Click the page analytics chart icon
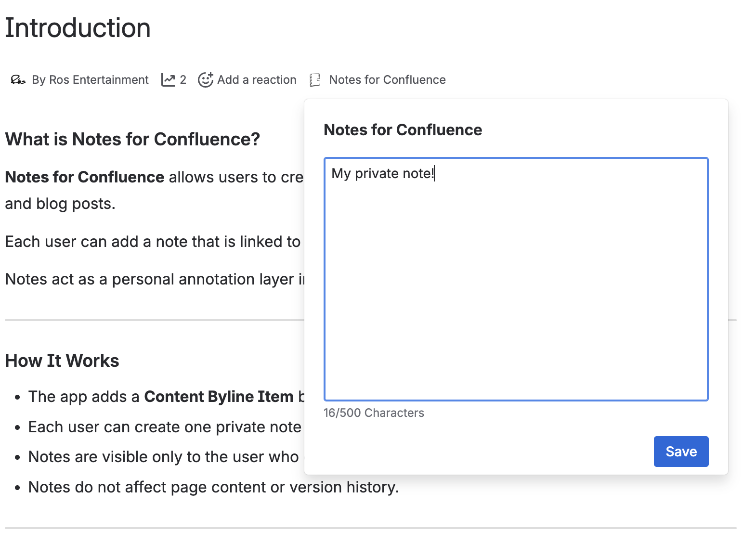 [168, 80]
